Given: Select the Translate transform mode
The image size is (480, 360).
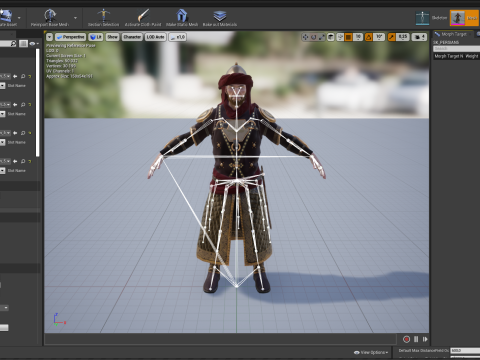Looking at the screenshot, I should [305, 37].
